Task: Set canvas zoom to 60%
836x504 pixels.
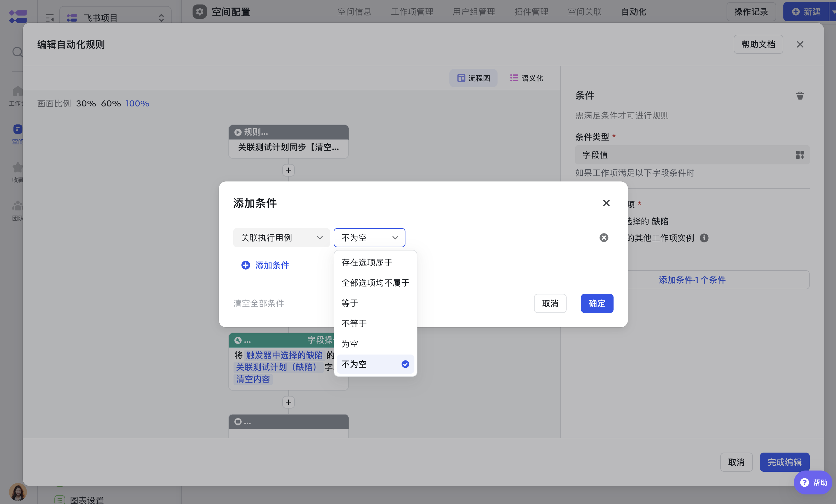Action: pyautogui.click(x=111, y=103)
